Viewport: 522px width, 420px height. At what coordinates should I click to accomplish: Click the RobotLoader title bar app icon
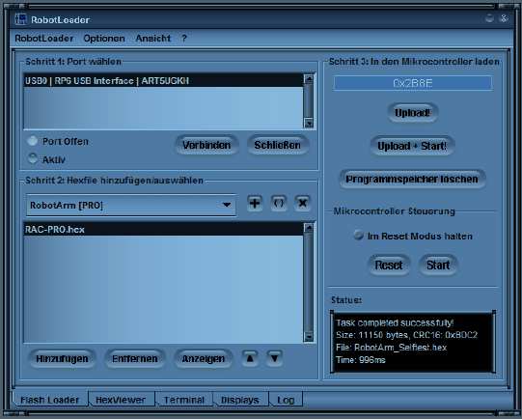click(x=20, y=19)
